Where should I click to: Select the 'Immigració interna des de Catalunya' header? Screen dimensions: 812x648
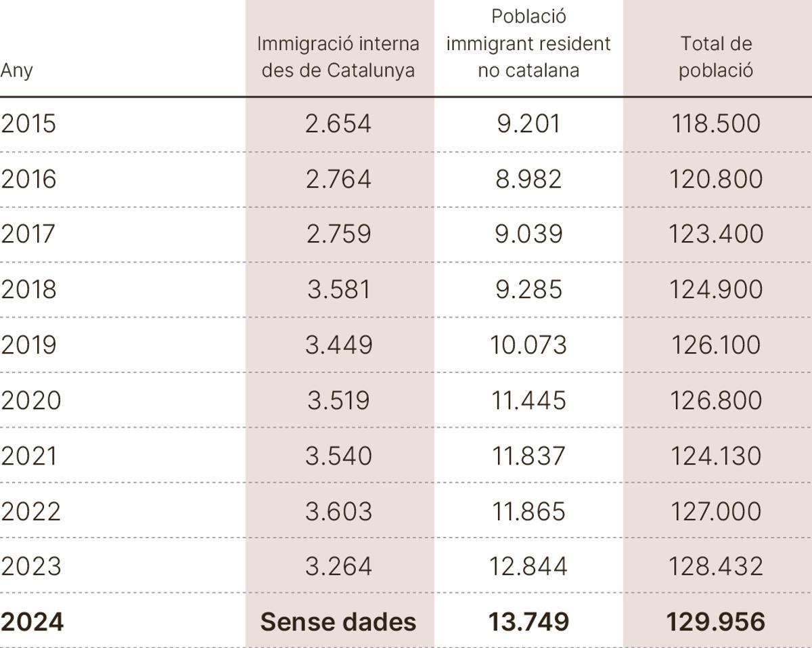coord(338,57)
